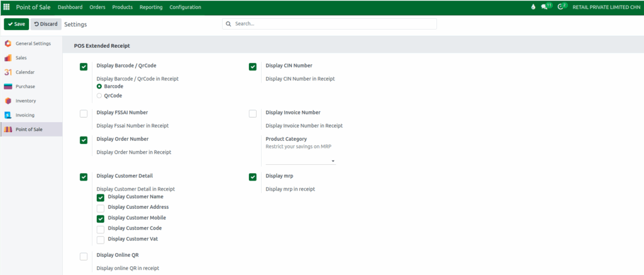The width and height of the screenshot is (644, 275).
Task: Click 'Restrict your savings on MRP' text
Action: [x=297, y=147]
